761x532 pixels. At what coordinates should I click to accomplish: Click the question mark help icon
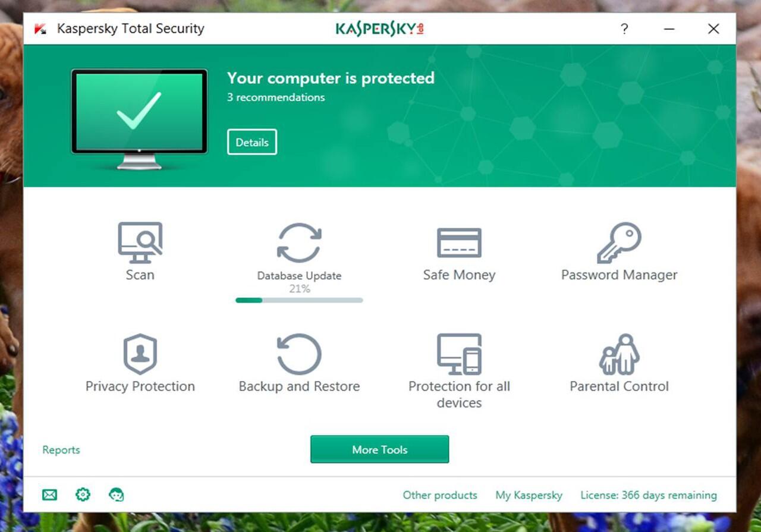pos(624,29)
